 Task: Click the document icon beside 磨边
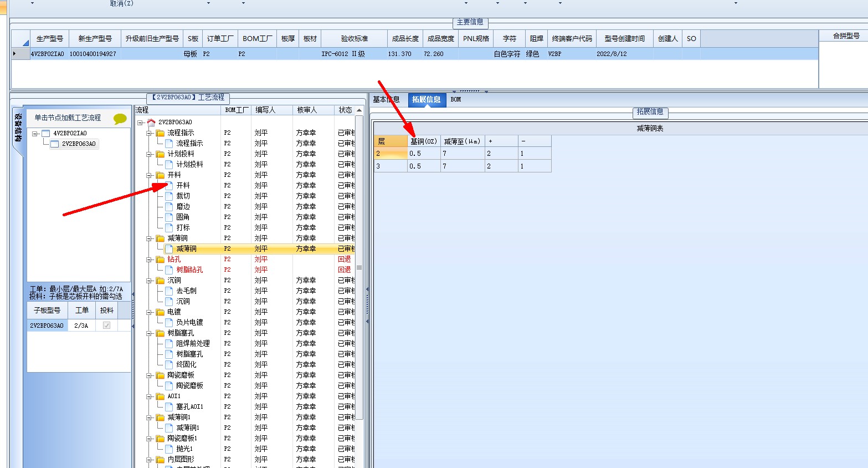(x=169, y=206)
